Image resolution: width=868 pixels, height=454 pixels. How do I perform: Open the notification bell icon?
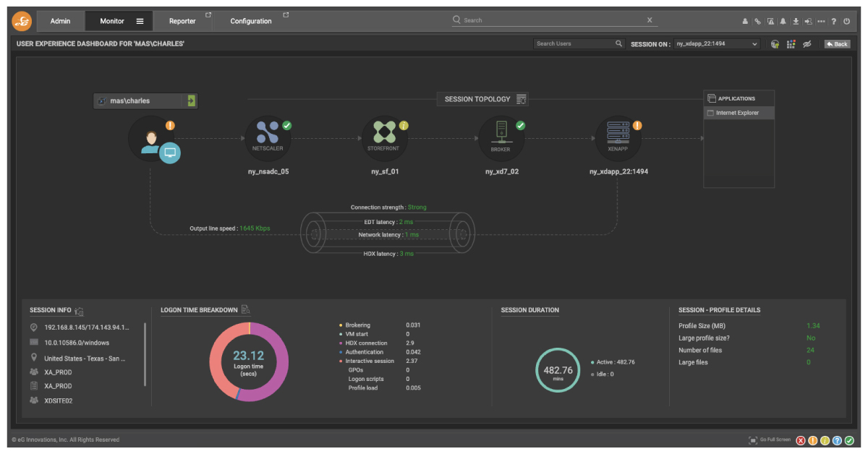coord(783,22)
